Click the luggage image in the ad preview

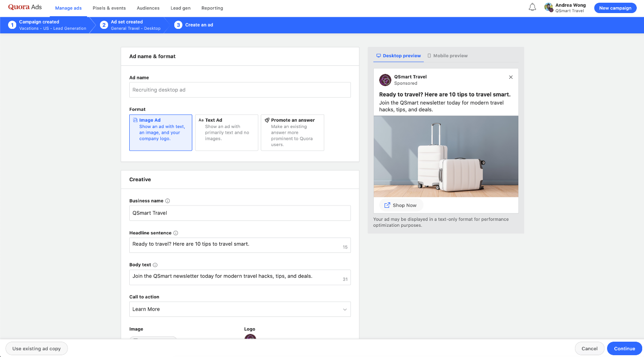coord(446,156)
